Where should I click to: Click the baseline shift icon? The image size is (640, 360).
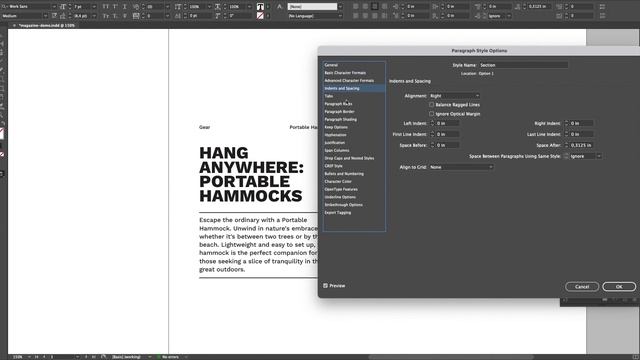click(x=178, y=16)
